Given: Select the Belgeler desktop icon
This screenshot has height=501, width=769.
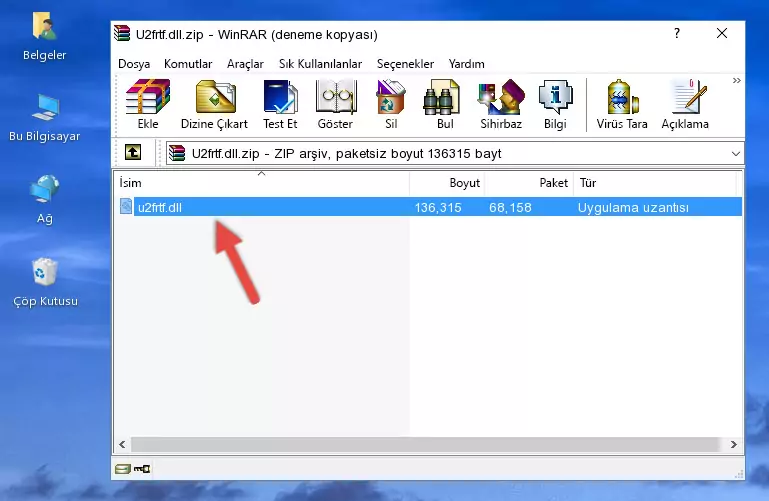Looking at the screenshot, I should 44,36.
